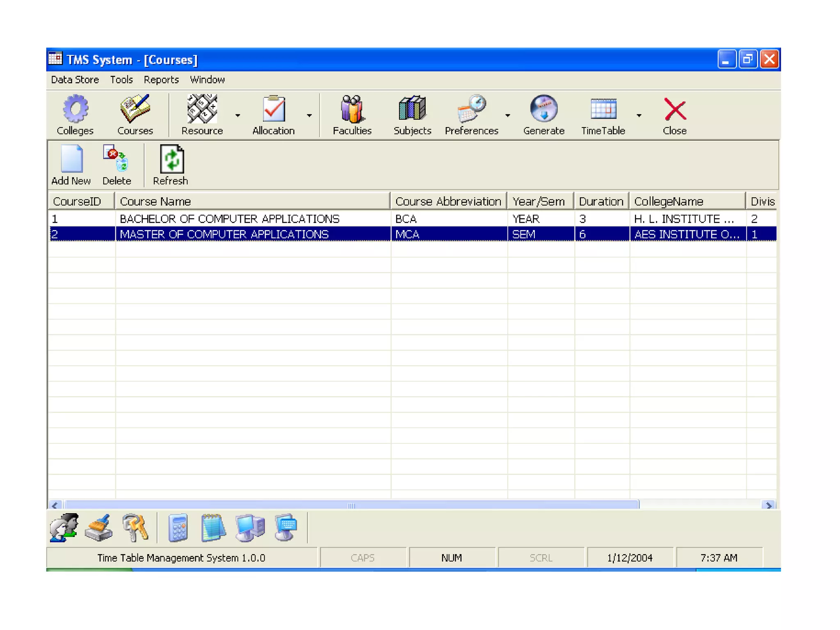The height and width of the screenshot is (630, 840).
Task: Open the Data Store menu
Action: coord(75,80)
